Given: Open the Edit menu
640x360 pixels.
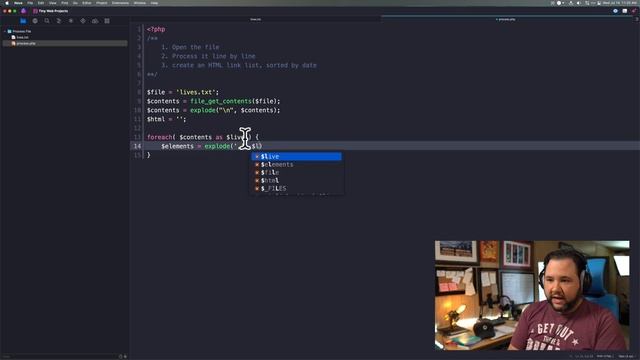Looking at the screenshot, I should point(41,3).
